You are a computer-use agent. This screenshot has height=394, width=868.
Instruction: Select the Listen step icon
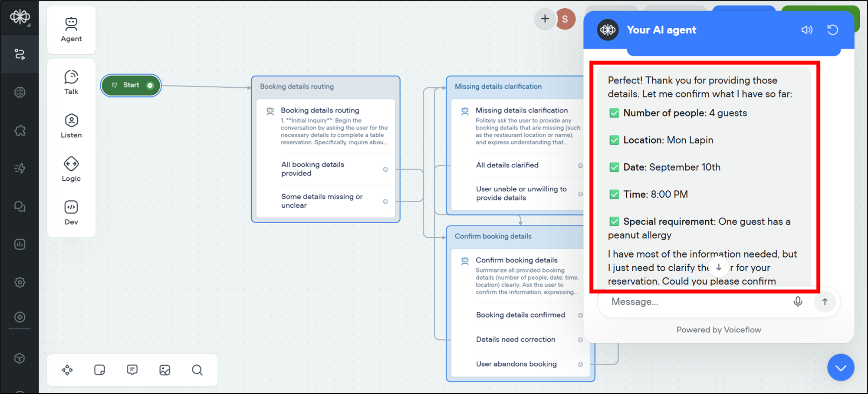tap(71, 126)
